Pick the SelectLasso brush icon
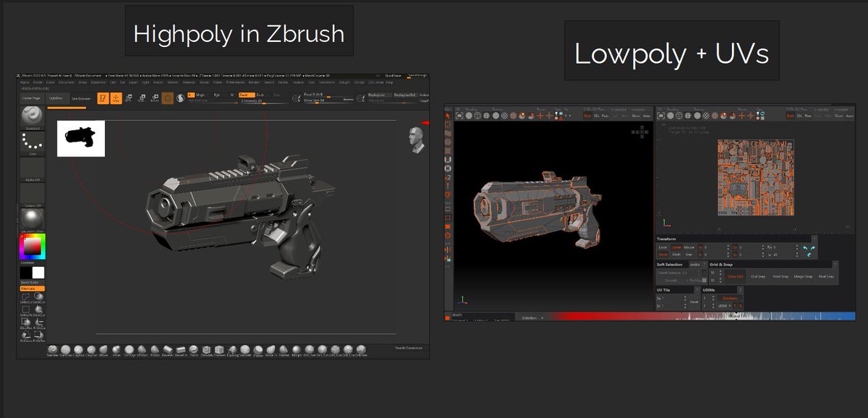This screenshot has height=418, width=868. point(25,297)
